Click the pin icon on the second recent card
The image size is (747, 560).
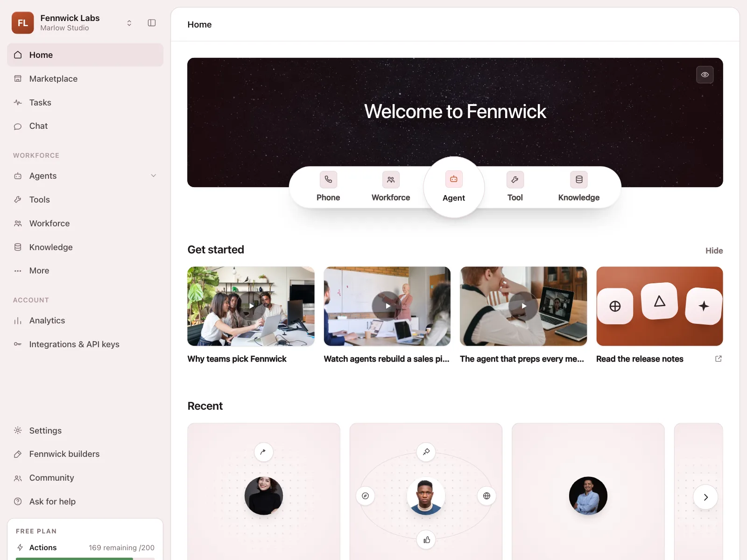(x=426, y=452)
